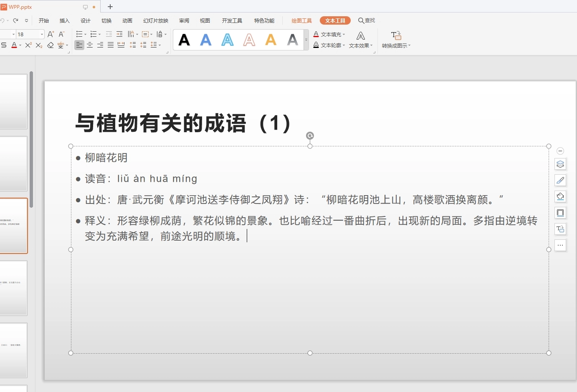577x392 pixels.
Task: Select light blue outlined text preset
Action: 228,40
